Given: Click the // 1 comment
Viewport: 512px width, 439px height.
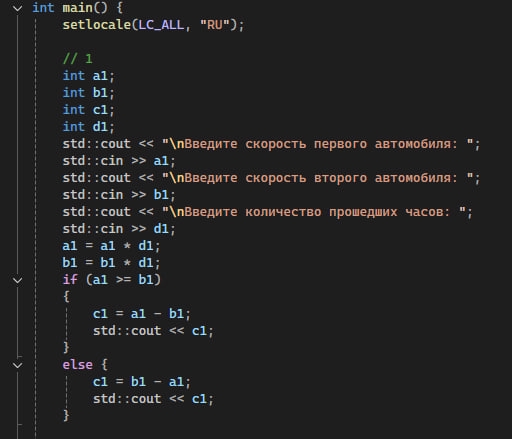Looking at the screenshot, I should pos(77,59).
